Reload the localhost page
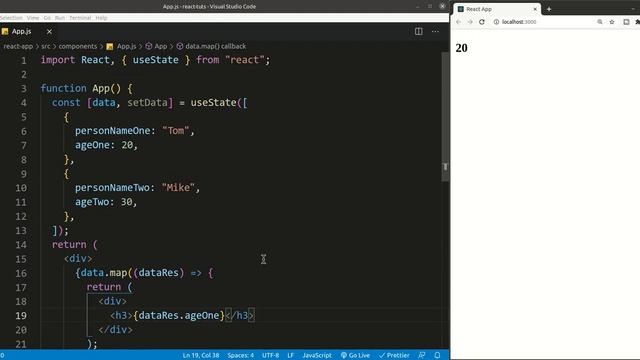640x360 pixels. click(x=482, y=22)
